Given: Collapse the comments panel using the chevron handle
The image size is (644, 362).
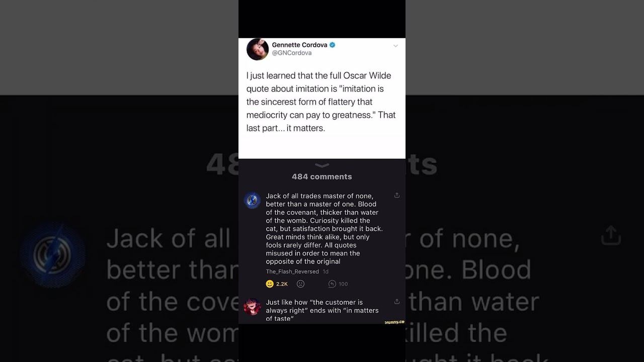Looking at the screenshot, I should coord(322,165).
